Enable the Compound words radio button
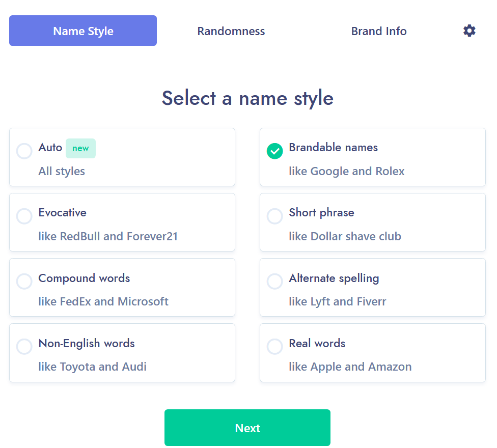 point(24,282)
